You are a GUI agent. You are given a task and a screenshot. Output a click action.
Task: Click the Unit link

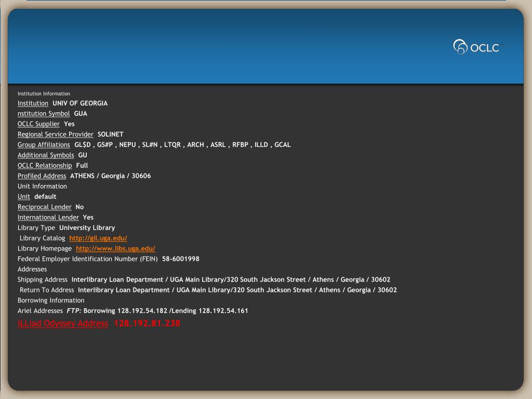(24, 196)
